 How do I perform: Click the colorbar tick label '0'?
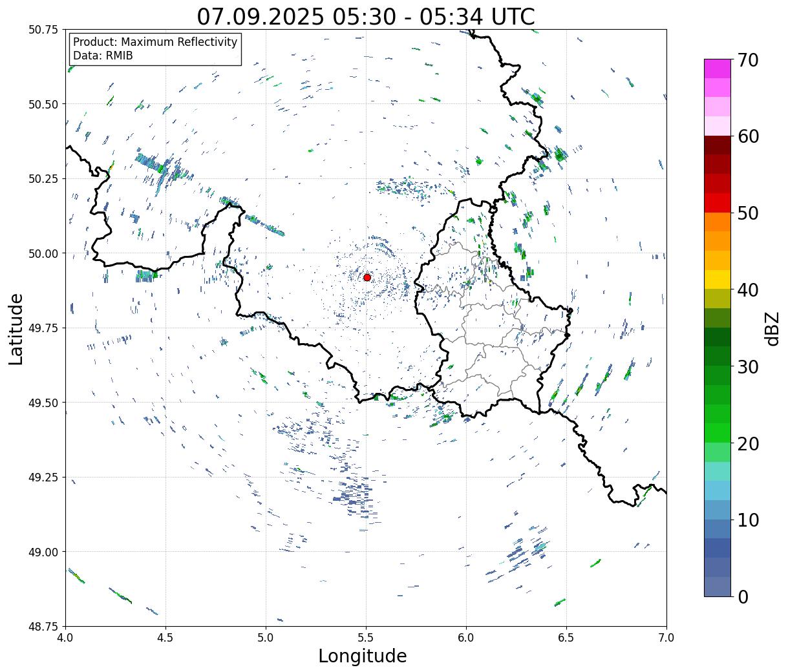coord(742,596)
